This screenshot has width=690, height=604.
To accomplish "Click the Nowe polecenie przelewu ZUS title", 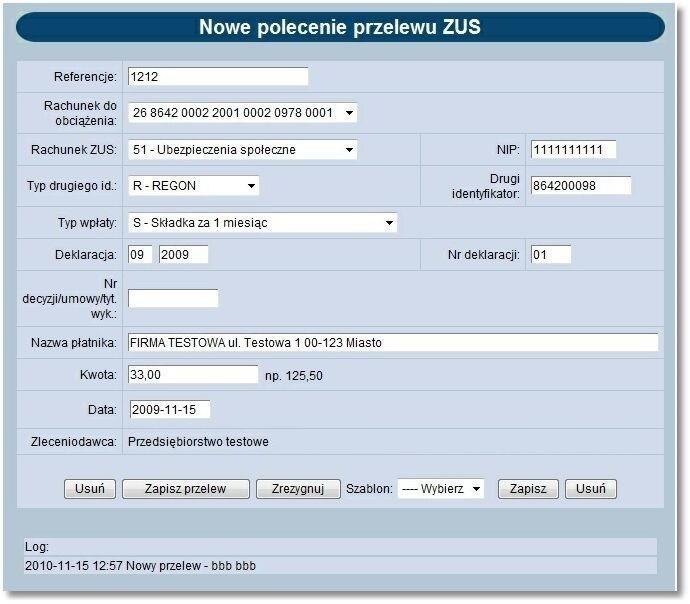I will [x=340, y=26].
